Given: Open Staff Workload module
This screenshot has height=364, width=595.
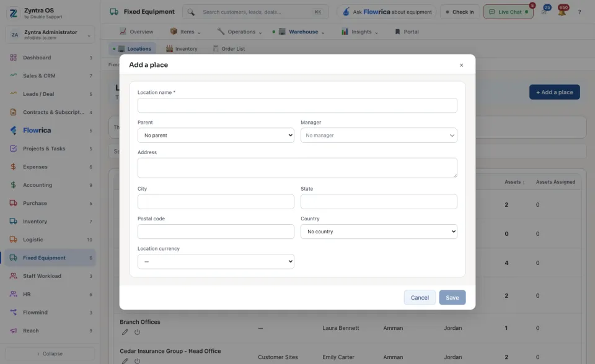Looking at the screenshot, I should point(50,276).
